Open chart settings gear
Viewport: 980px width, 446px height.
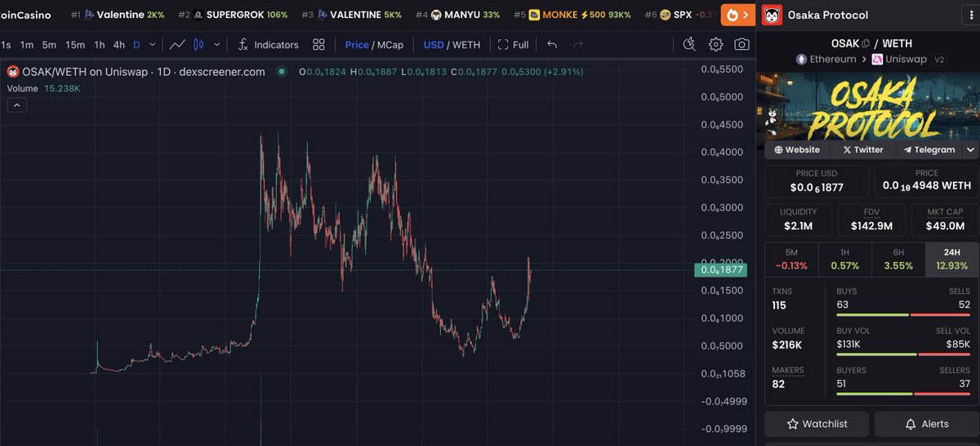point(715,44)
